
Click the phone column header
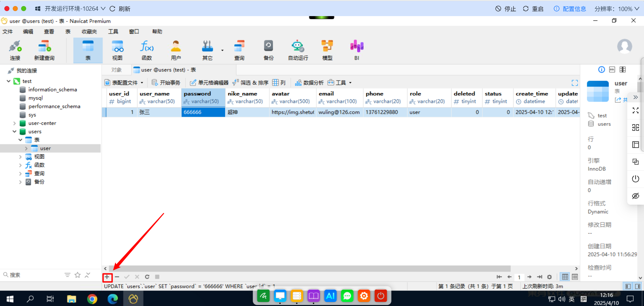[x=385, y=97]
